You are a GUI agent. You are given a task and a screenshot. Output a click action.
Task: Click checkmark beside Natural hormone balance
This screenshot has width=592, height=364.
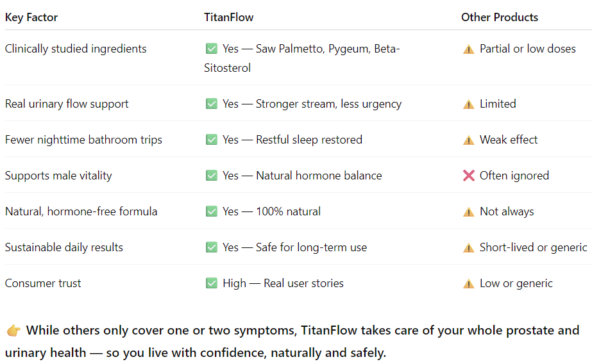point(211,176)
